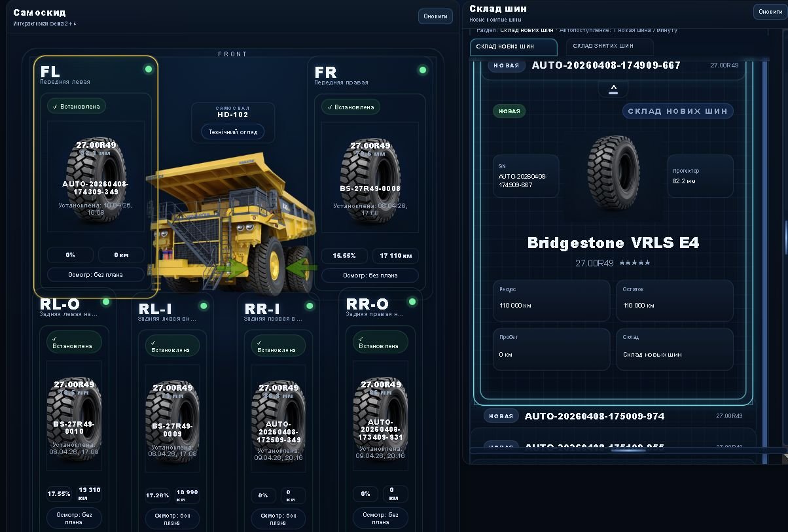Open Технічний огляд for HD-102
The width and height of the screenshot is (788, 532).
(x=232, y=132)
